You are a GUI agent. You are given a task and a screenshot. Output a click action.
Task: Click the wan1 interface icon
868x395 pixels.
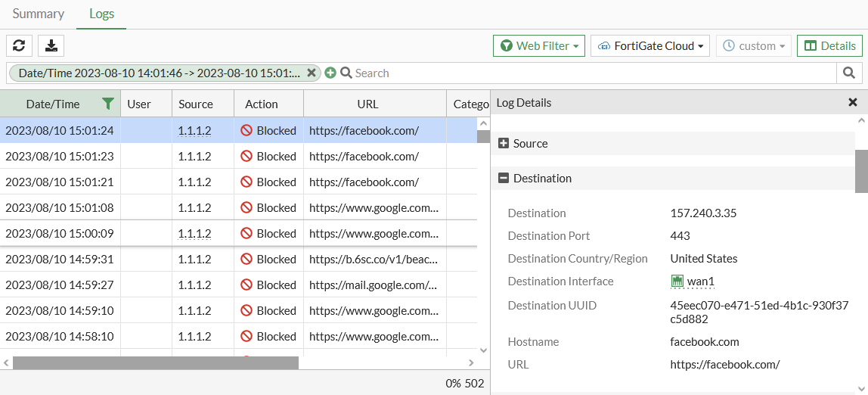click(x=677, y=281)
